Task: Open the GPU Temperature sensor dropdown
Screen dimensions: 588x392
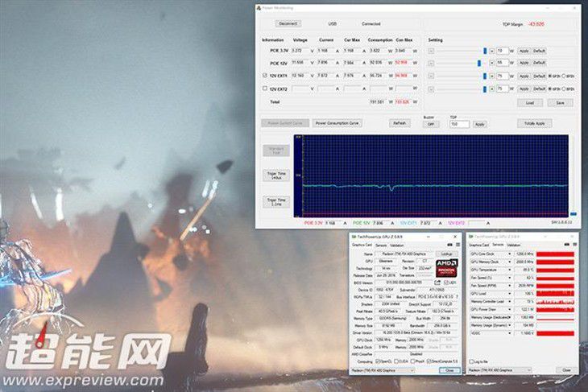Action: point(509,270)
